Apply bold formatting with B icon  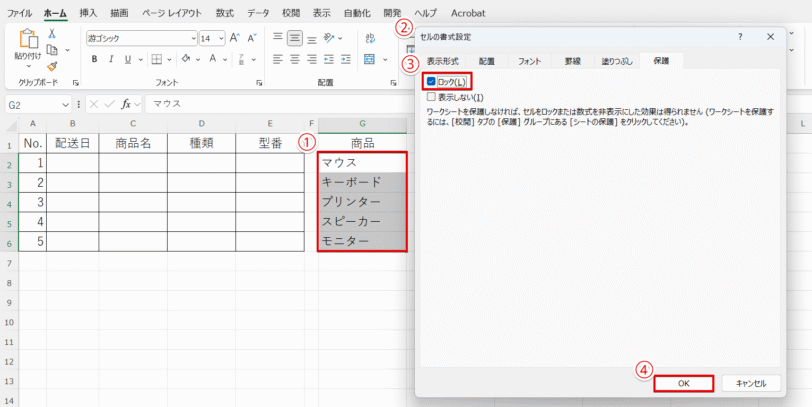[x=94, y=60]
